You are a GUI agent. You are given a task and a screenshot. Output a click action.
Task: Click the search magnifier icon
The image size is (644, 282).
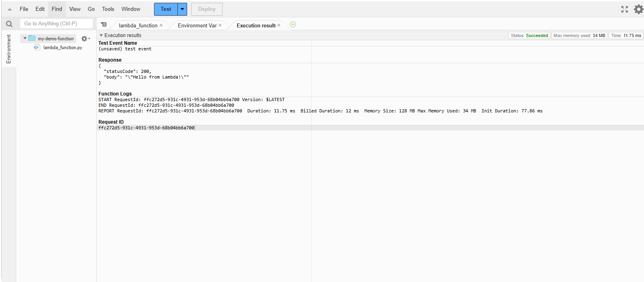coord(9,24)
